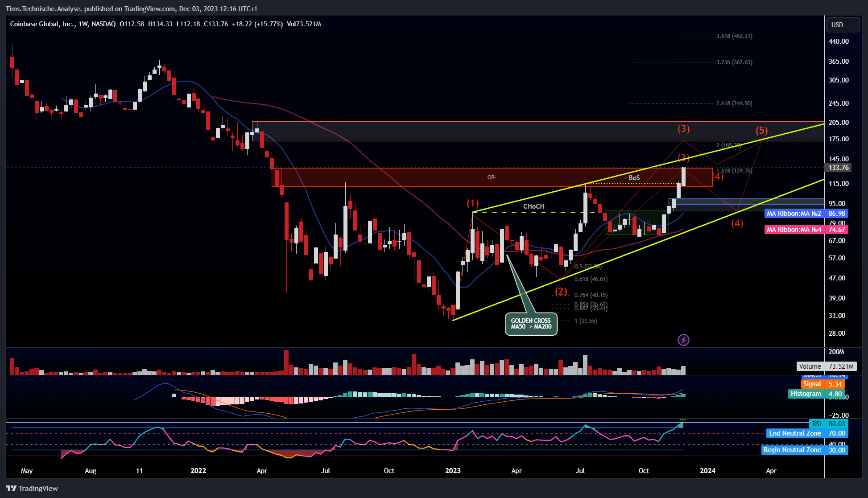
Task: Click the 2023 label on time axis
Action: pos(453,471)
